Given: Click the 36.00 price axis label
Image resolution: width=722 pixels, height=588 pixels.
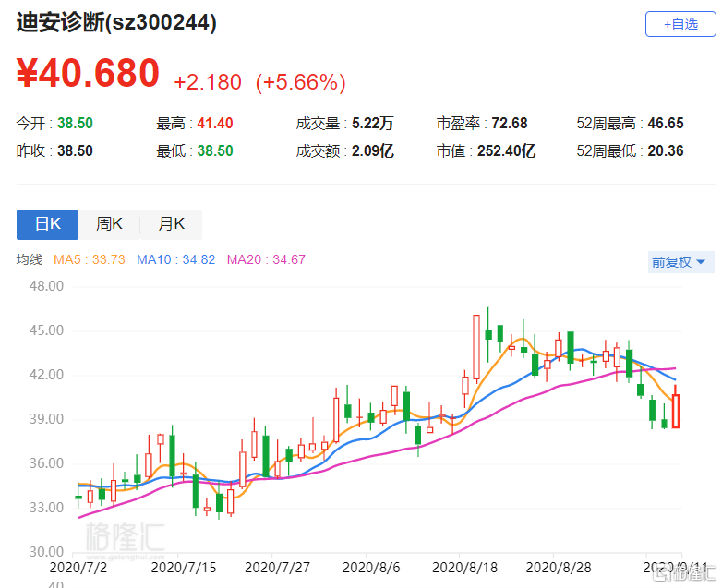Looking at the screenshot, I should pos(46,463).
